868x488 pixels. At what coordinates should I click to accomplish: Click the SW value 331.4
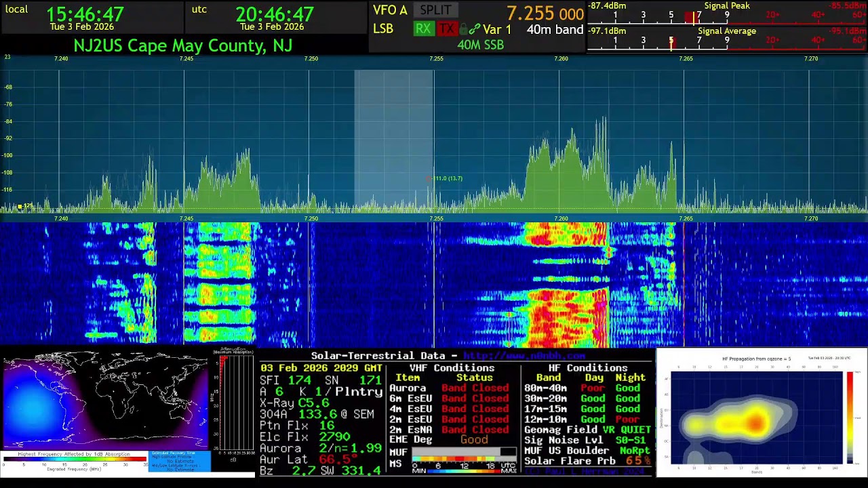coord(361,470)
